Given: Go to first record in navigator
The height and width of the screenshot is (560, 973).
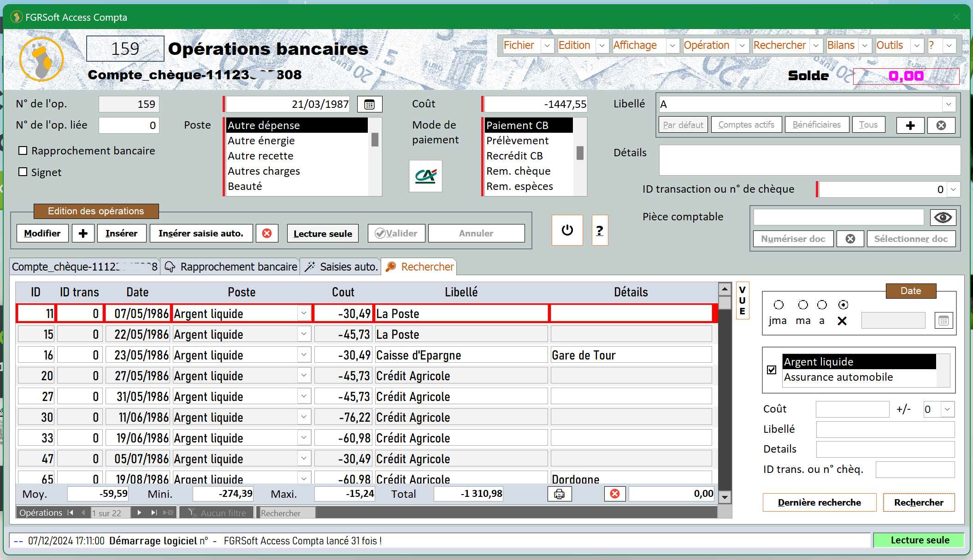Looking at the screenshot, I should (x=70, y=513).
